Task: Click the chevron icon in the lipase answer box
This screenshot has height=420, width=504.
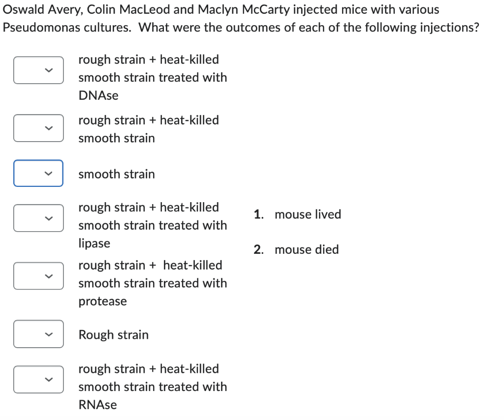Action: (x=49, y=218)
